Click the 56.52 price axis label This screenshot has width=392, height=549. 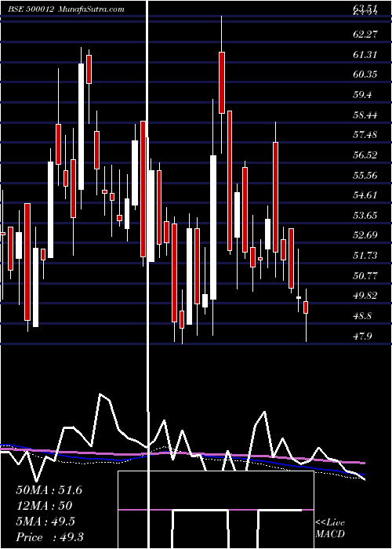[365, 155]
